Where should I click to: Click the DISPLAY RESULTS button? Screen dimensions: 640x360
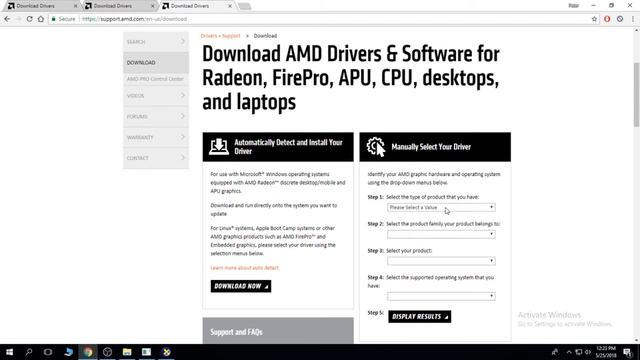420,316
